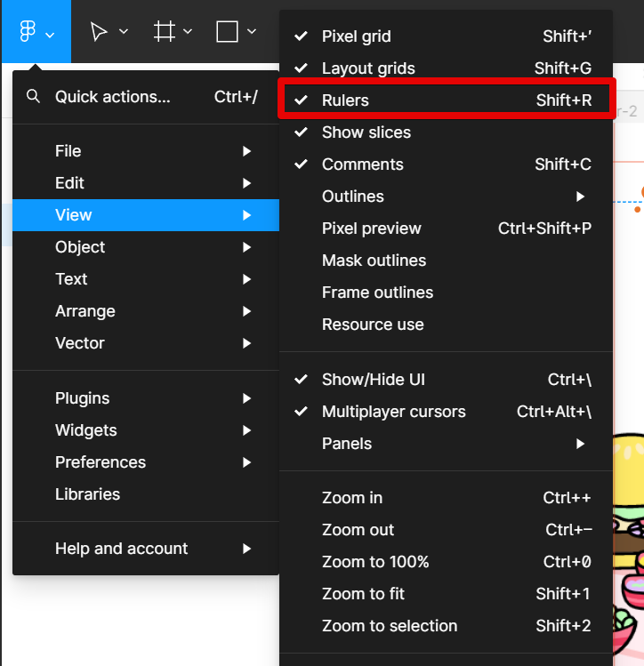Uncheck the Layout grids option
644x666 pixels.
click(x=368, y=68)
